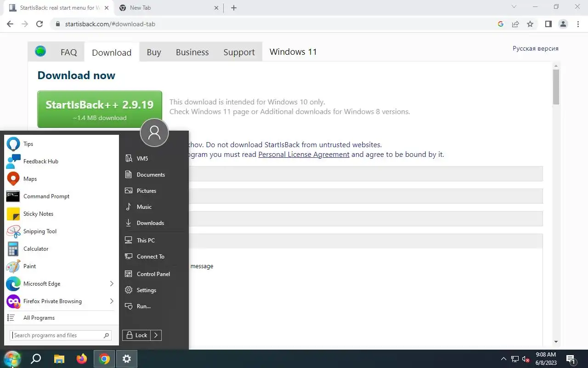Click Connect To entry
Viewport: 588px width, 368px height.
tap(154, 257)
